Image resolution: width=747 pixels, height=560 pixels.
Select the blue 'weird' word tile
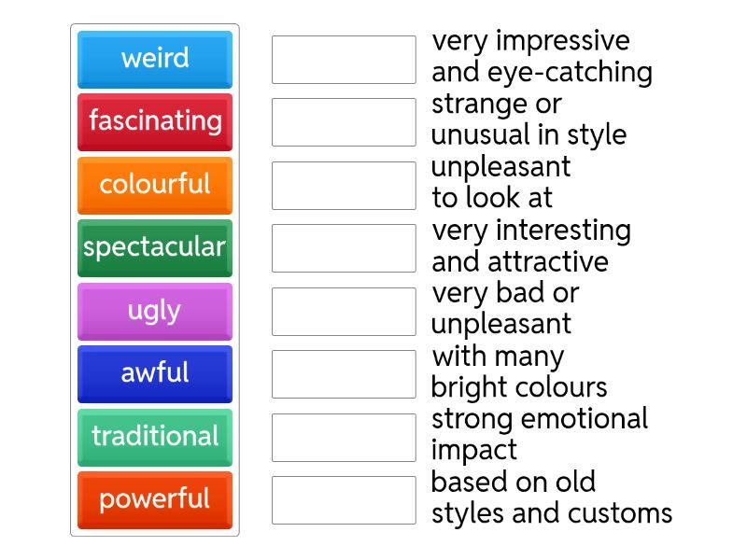(155, 59)
